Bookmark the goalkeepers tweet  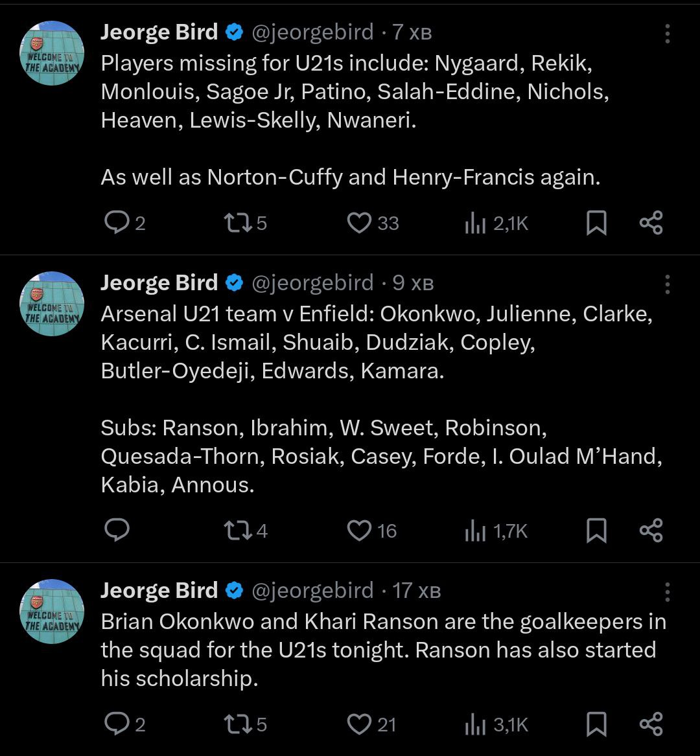[x=596, y=724]
